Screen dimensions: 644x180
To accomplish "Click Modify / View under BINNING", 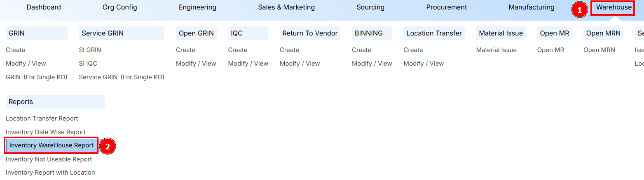I will point(372,64).
